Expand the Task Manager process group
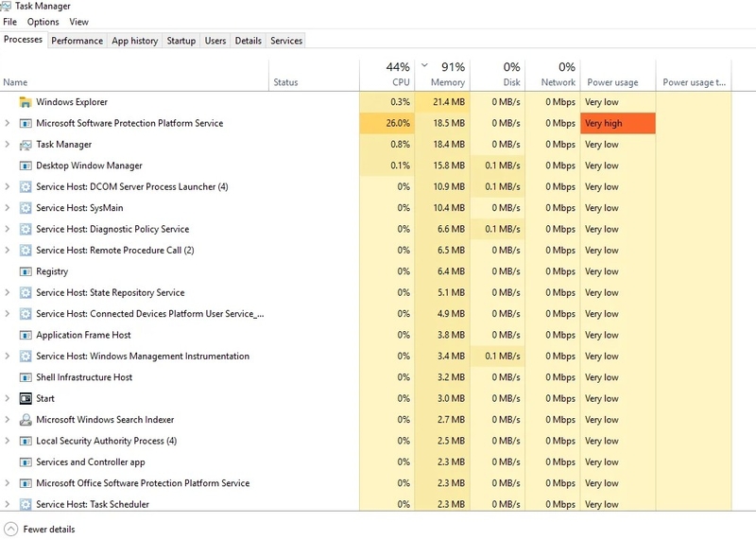 [8, 145]
